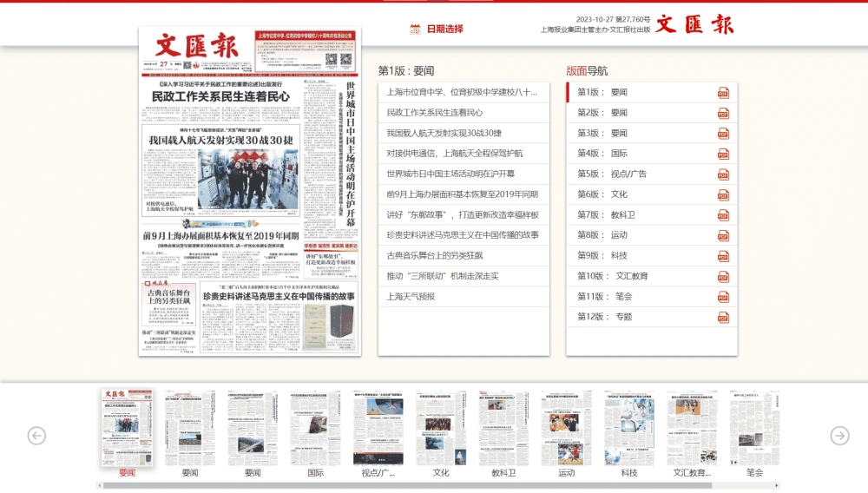This screenshot has height=493, width=868.
Task: Download PDF for 第8版 运动
Action: point(723,236)
